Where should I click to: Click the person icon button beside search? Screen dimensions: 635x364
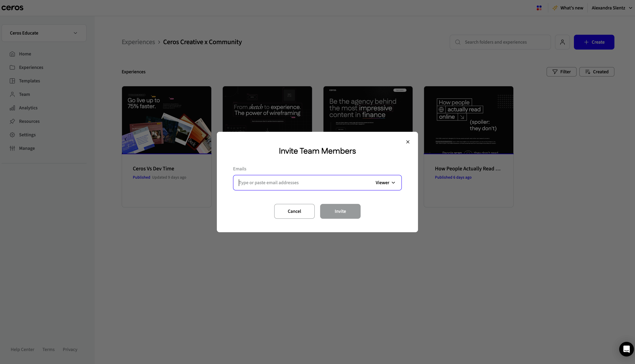(562, 42)
